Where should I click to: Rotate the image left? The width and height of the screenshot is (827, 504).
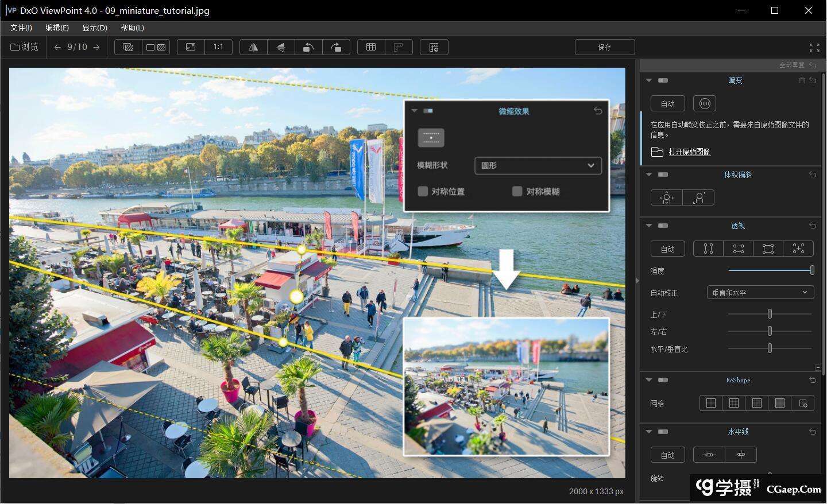(x=308, y=47)
